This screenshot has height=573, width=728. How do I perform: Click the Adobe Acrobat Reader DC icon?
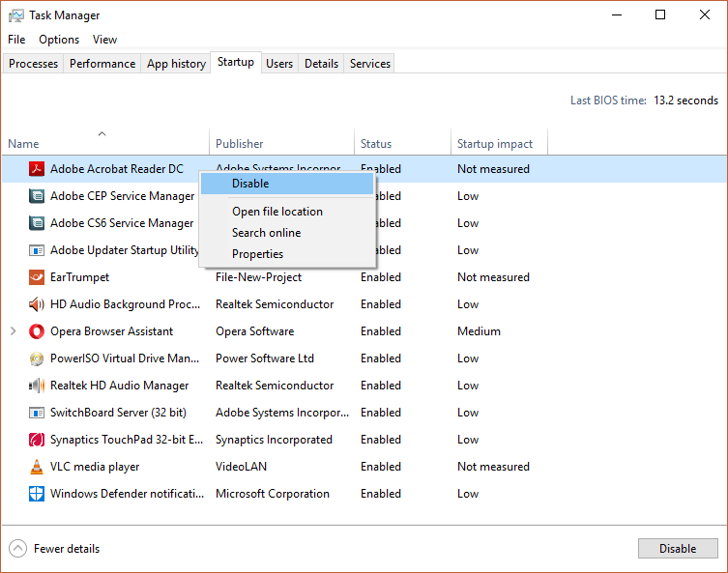(37, 169)
